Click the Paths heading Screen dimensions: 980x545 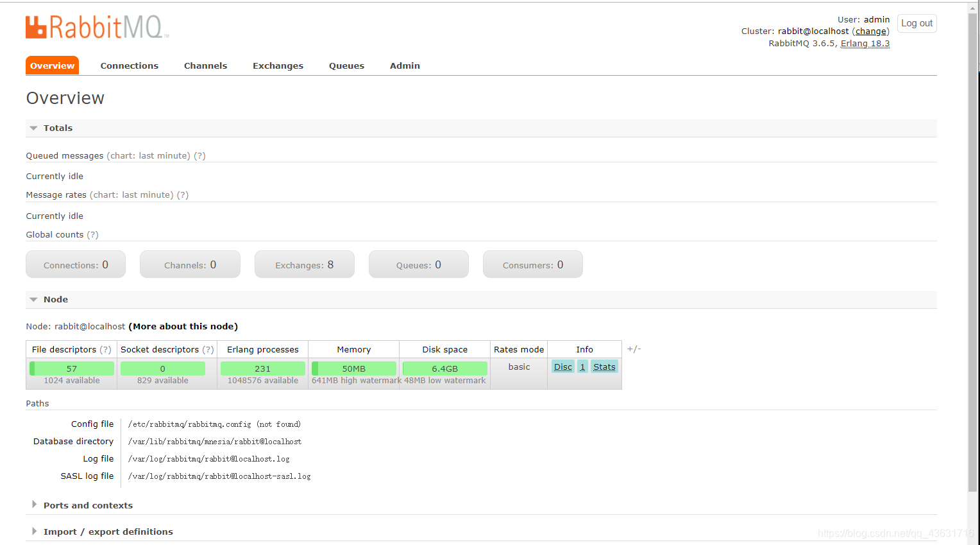[37, 403]
